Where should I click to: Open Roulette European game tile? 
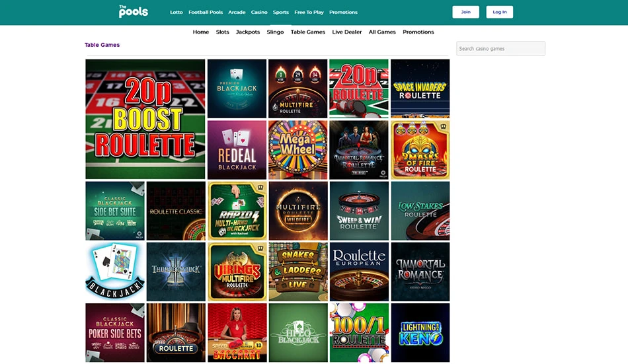click(x=359, y=272)
